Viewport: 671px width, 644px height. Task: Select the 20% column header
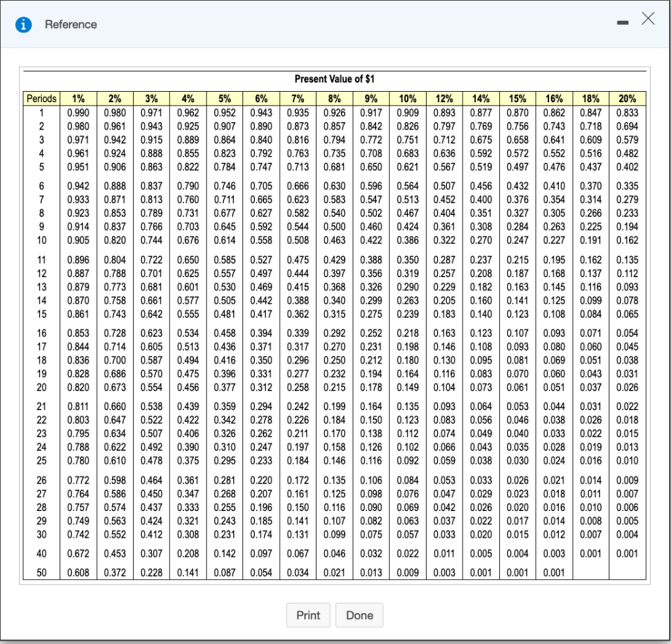point(627,99)
